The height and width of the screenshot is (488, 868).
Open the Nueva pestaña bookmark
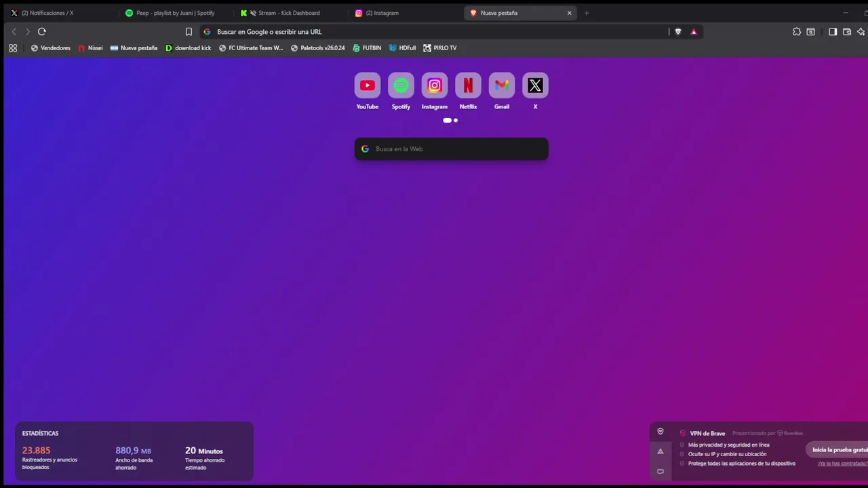[x=134, y=48]
